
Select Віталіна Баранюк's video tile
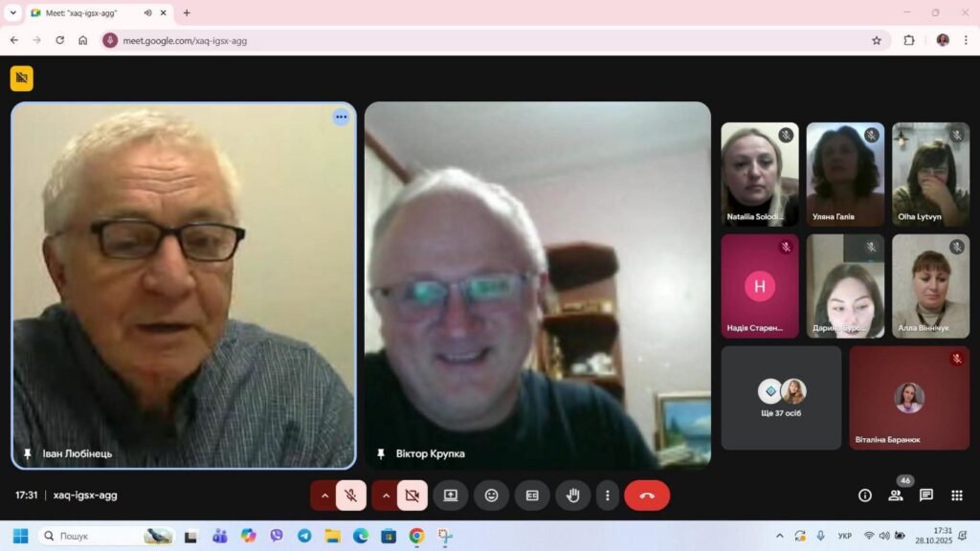pos(909,398)
